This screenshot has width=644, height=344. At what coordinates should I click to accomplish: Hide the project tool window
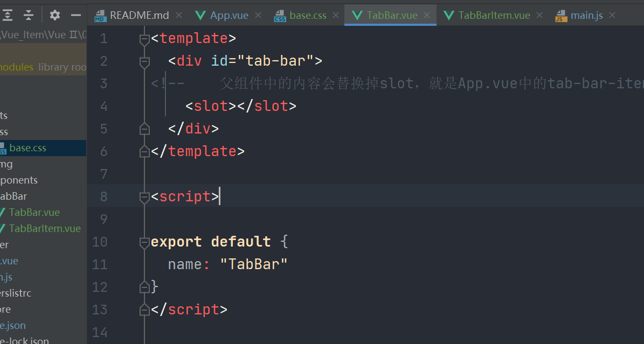[76, 16]
